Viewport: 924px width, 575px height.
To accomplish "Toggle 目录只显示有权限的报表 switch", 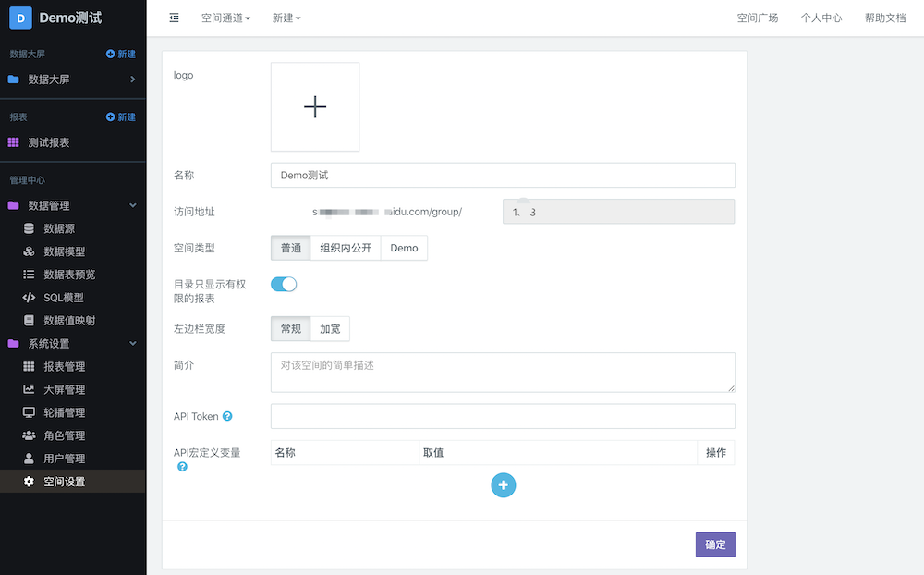I will (x=284, y=285).
